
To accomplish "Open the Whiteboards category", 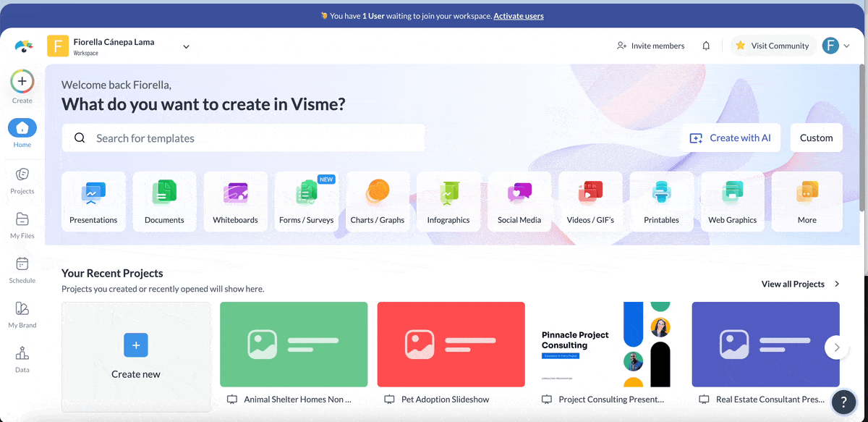I will tap(235, 201).
